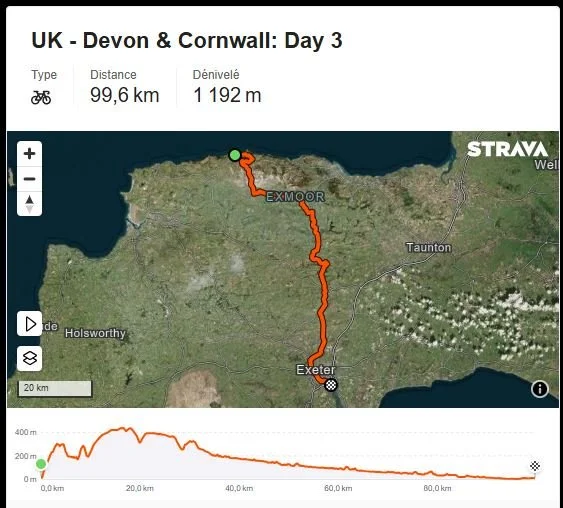Click the Strava logo on map

(x=507, y=149)
